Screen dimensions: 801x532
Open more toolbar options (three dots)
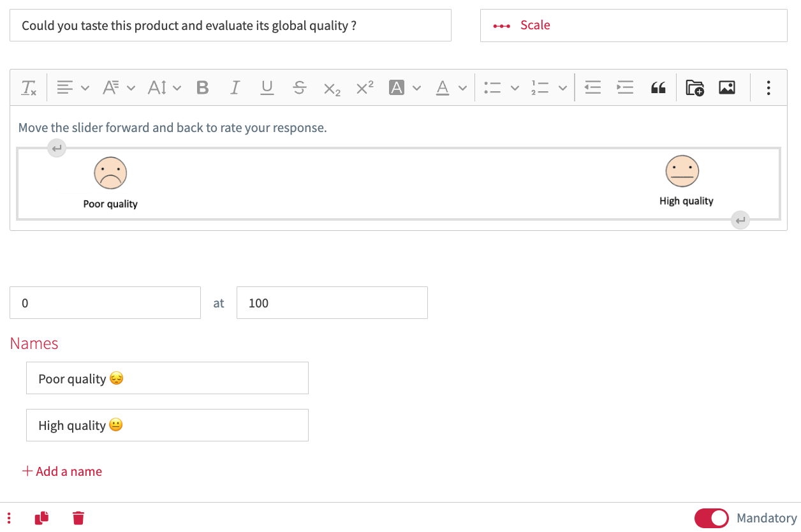[x=768, y=88]
